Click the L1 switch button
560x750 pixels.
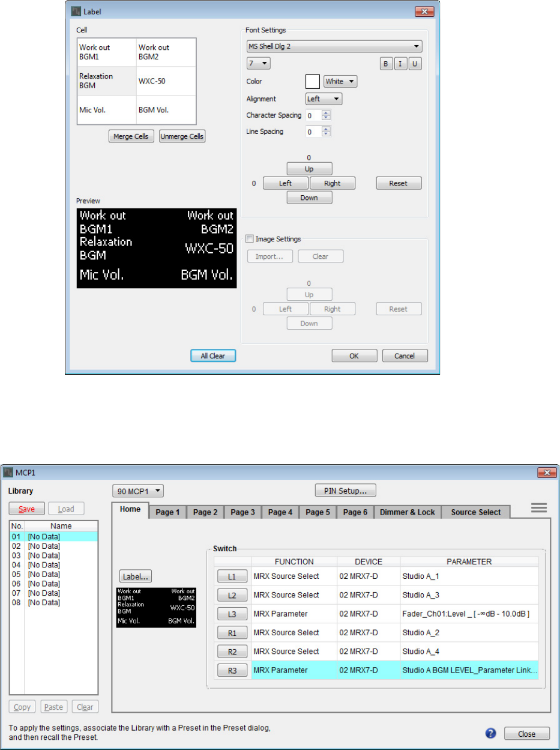pos(232,578)
